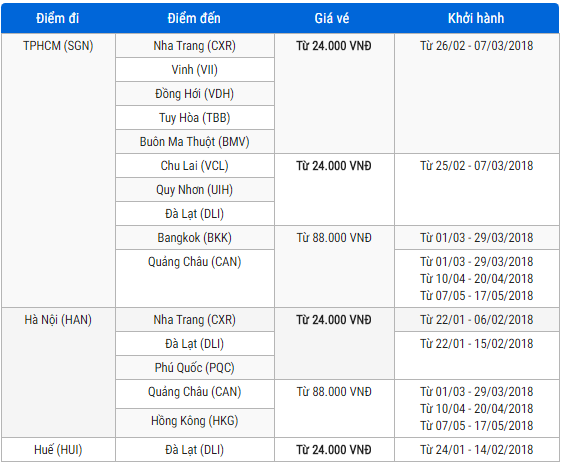Click the Từ 22/01 - 06/02/2018 departure date

click(x=477, y=320)
